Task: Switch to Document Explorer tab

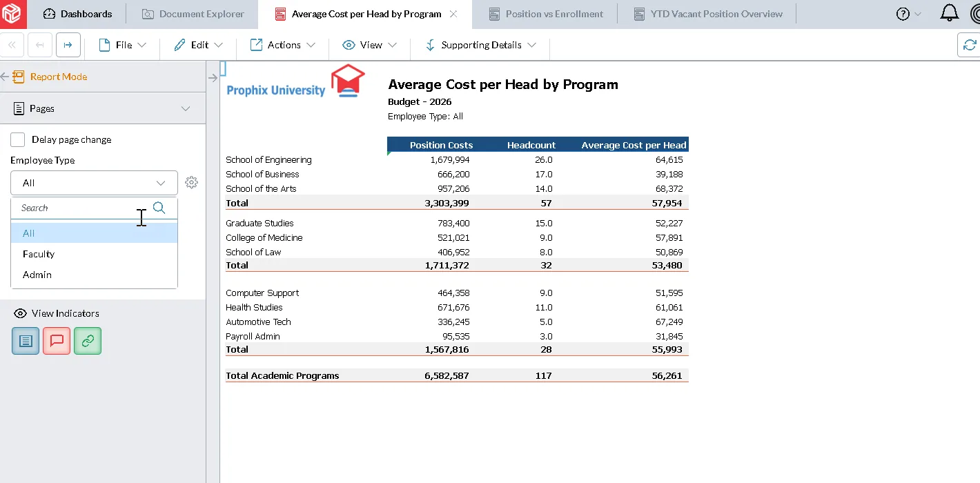Action: pyautogui.click(x=193, y=14)
